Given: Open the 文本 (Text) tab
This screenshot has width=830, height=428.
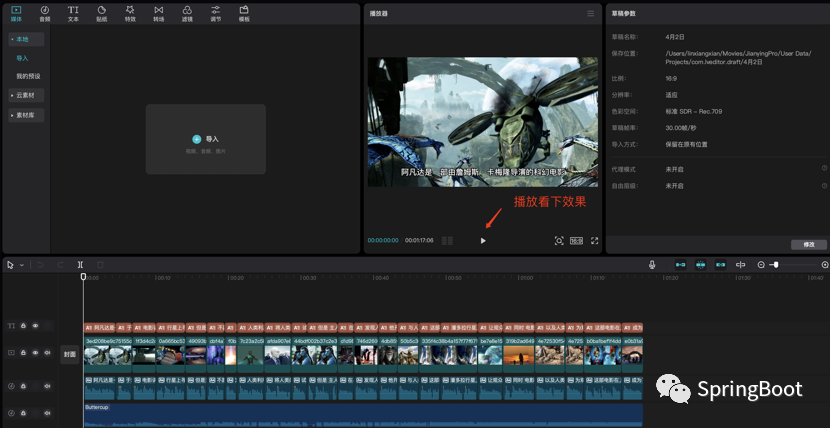Looking at the screenshot, I should (73, 13).
